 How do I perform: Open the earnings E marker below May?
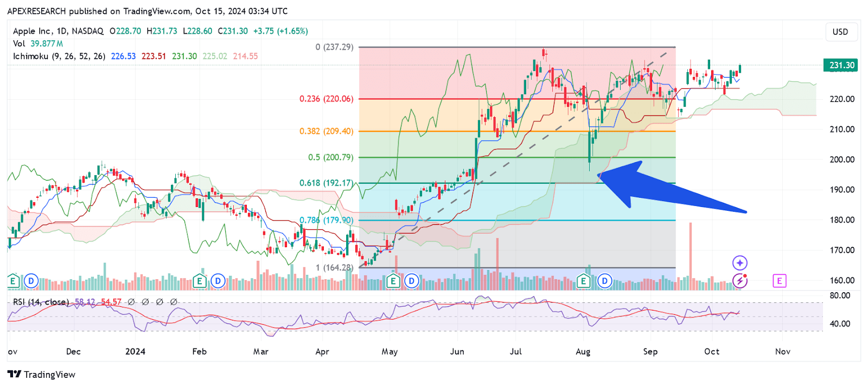tap(393, 281)
